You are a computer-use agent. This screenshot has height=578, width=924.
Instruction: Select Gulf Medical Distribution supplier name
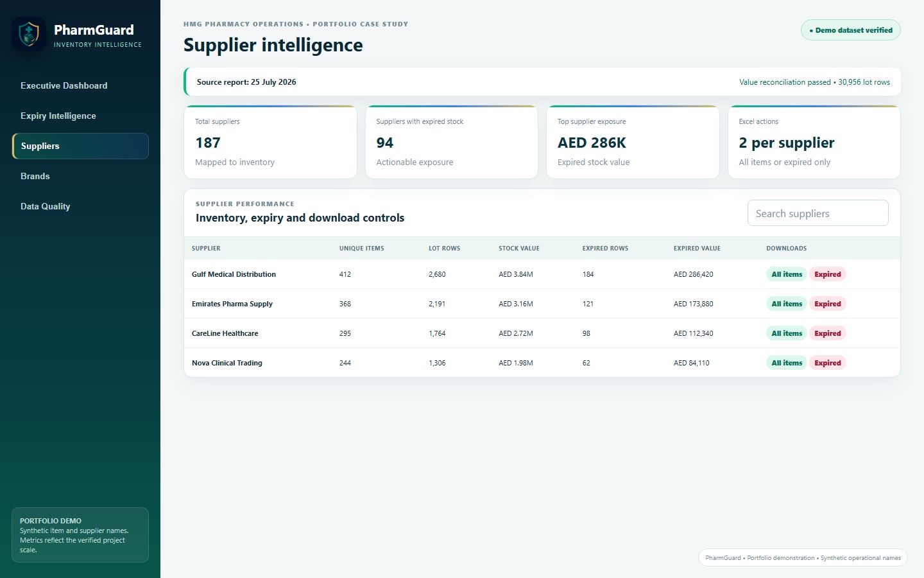(x=234, y=274)
